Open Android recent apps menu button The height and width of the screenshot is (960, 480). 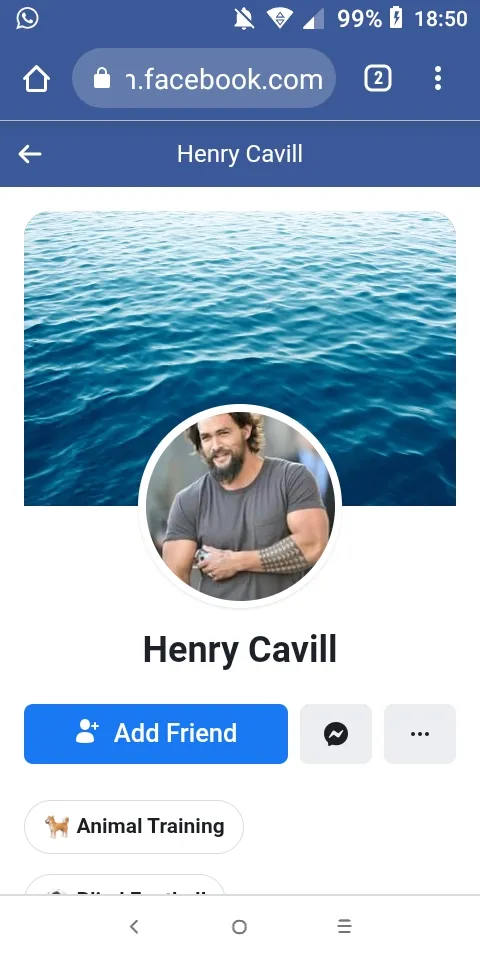click(x=345, y=927)
